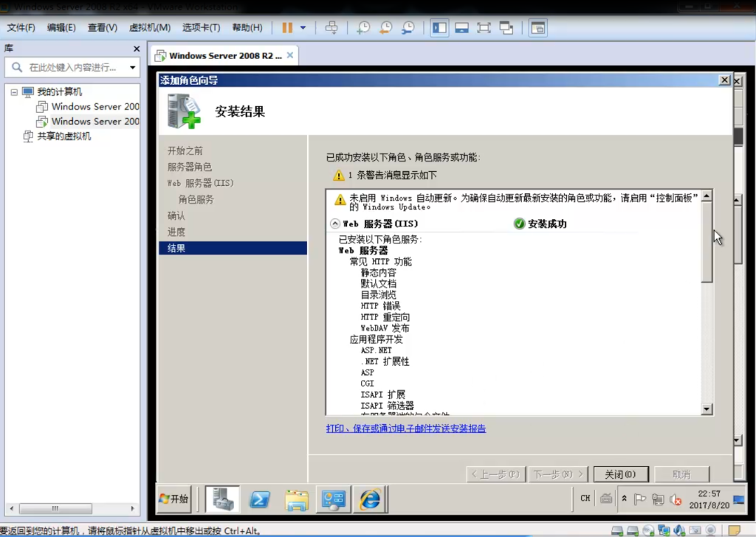Launch Internet Explorer from the taskbar
Screen dimensions: 756x537
pyautogui.click(x=370, y=499)
